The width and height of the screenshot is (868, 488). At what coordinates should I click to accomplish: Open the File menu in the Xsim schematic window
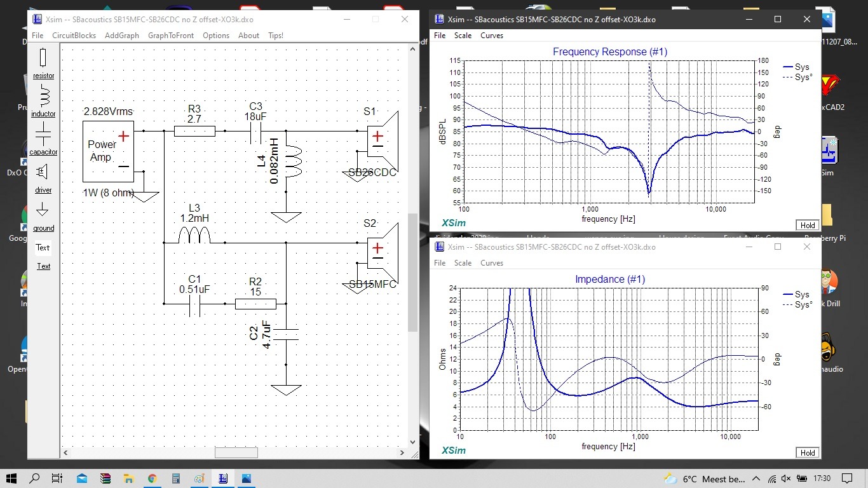coord(37,36)
